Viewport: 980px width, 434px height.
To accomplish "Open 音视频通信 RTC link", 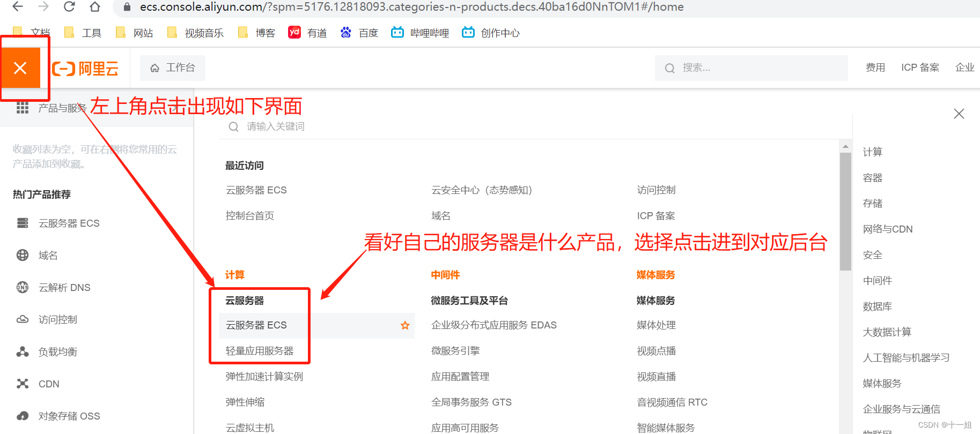I will pyautogui.click(x=672, y=402).
